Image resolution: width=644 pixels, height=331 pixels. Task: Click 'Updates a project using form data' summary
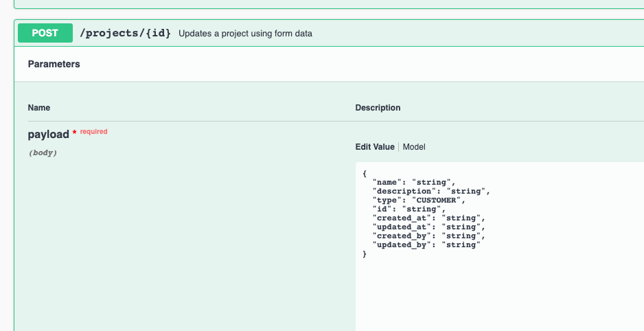point(245,34)
